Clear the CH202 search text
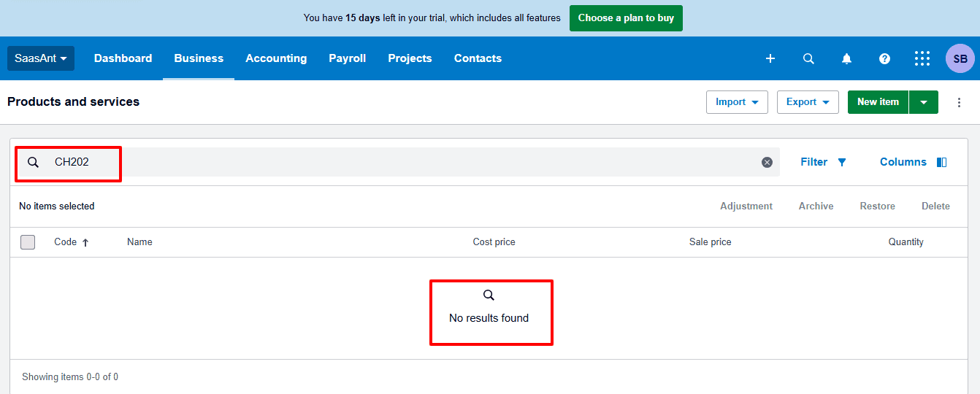980x394 pixels. (767, 162)
